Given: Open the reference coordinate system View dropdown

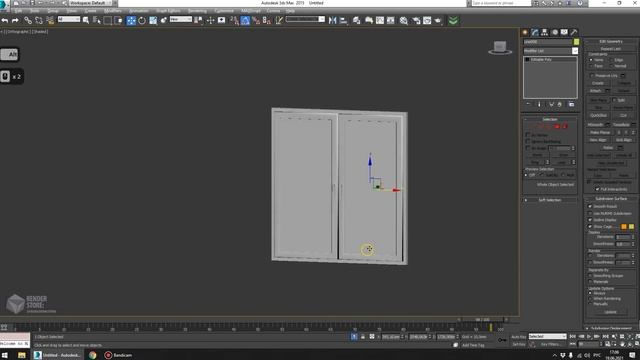Looking at the screenshot, I should coord(180,19).
